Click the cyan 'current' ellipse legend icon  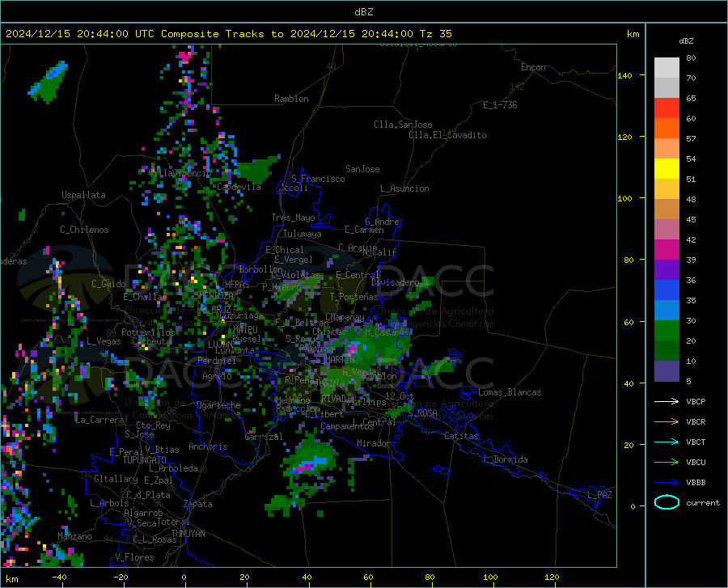tap(667, 502)
